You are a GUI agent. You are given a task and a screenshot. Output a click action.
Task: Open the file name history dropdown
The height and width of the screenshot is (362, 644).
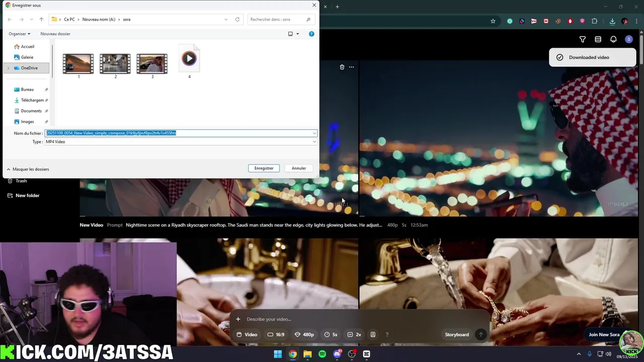314,133
